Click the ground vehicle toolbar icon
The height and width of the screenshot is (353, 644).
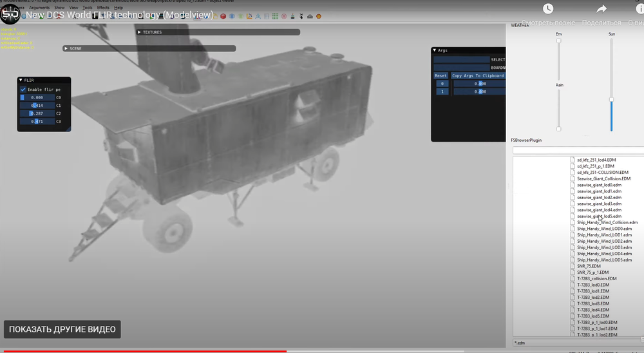tap(310, 17)
